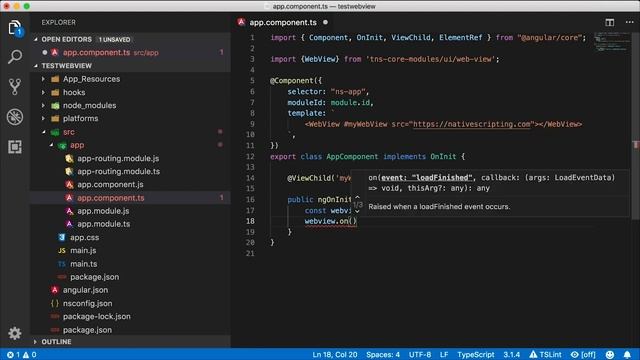Screen dimensions: 640x360
Task: Click the 1 UNSAVED badge
Action: (114, 40)
